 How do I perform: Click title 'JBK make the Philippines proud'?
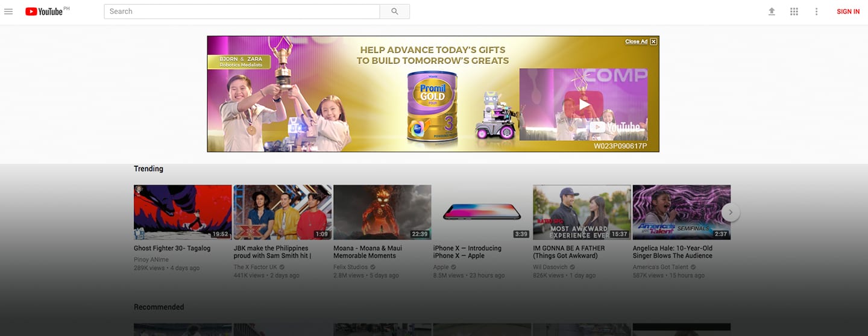coord(272,252)
